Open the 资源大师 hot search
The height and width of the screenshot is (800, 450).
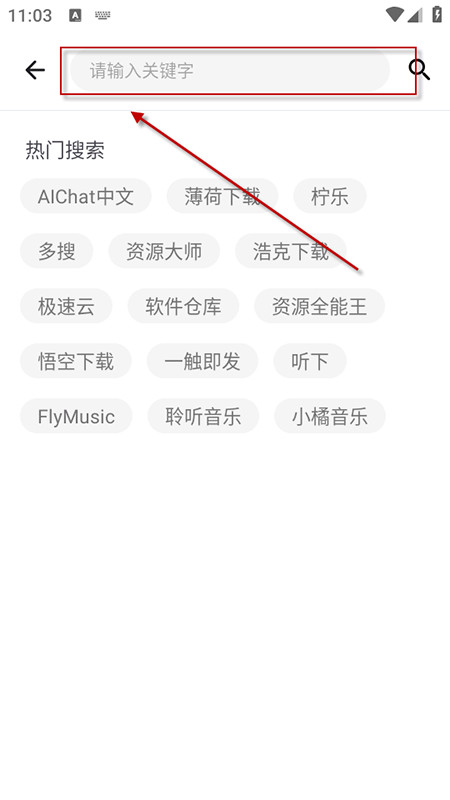(164, 251)
